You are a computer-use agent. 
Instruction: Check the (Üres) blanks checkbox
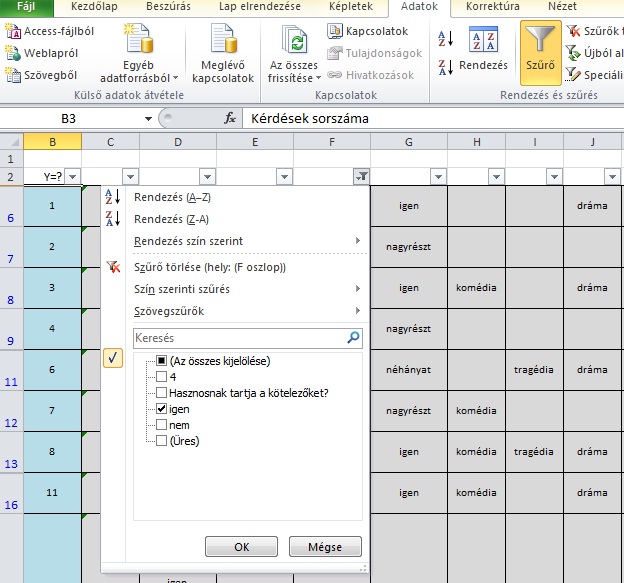click(x=161, y=441)
